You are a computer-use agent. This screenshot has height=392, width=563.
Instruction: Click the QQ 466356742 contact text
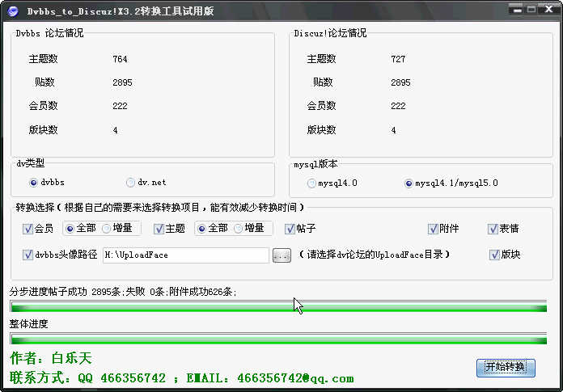[121, 379]
